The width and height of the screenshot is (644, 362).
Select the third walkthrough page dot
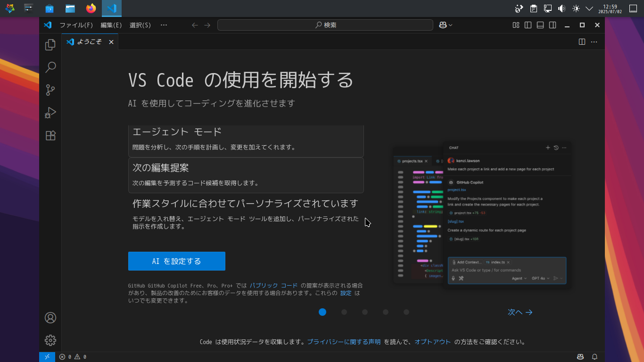[x=365, y=312]
